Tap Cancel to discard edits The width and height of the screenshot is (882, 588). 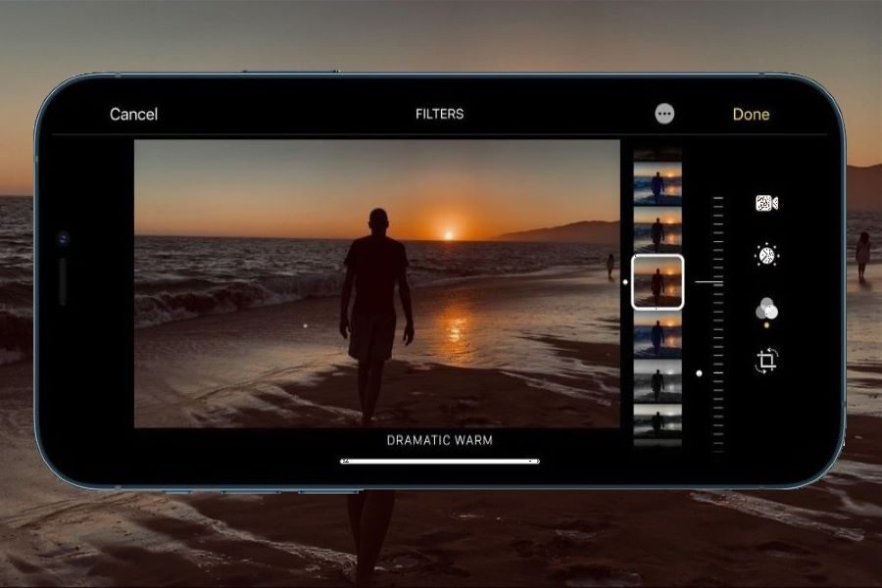[133, 115]
